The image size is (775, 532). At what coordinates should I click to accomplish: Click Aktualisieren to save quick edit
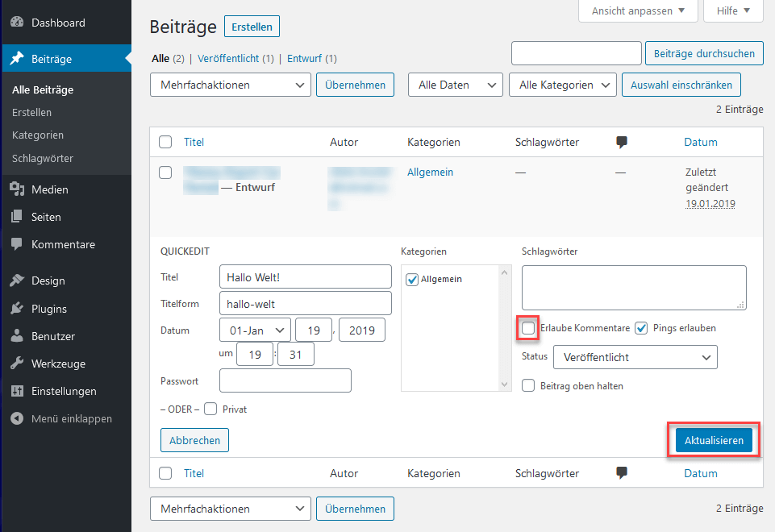(x=714, y=440)
